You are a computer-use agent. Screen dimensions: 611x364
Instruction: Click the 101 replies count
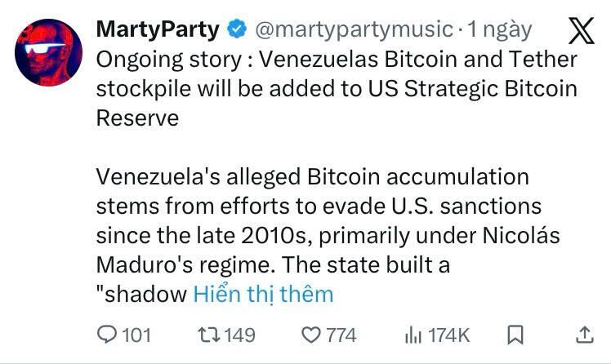point(136,335)
